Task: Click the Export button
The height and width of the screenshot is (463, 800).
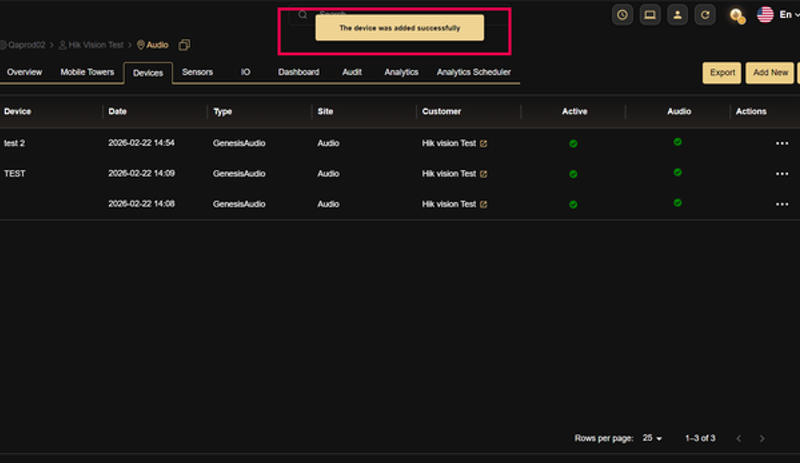Action: [722, 73]
